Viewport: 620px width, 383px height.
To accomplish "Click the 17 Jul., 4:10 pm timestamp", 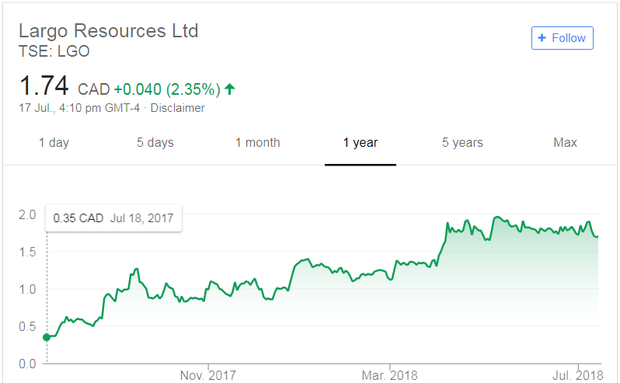I will point(79,108).
